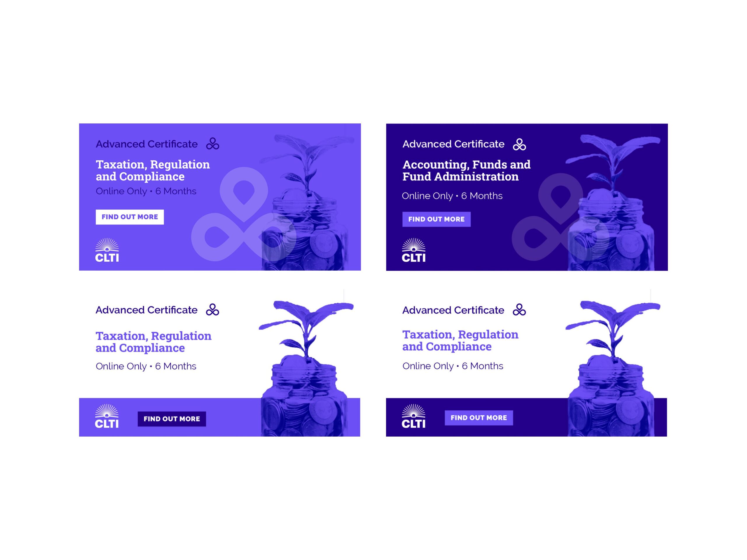Click trefoil icon on bottom-left white banner
747x560 pixels.
pyautogui.click(x=213, y=309)
